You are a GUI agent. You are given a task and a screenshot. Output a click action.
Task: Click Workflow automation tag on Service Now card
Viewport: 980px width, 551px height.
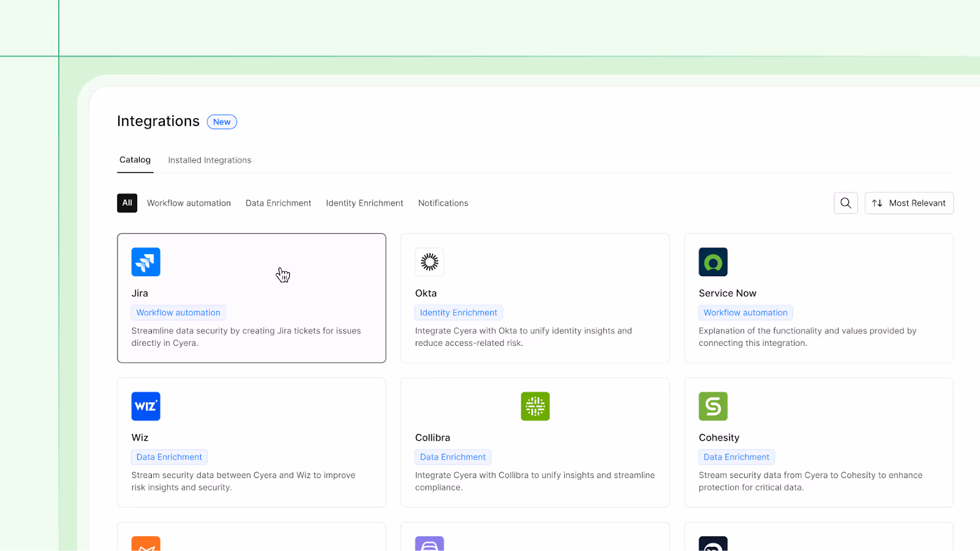pos(745,313)
